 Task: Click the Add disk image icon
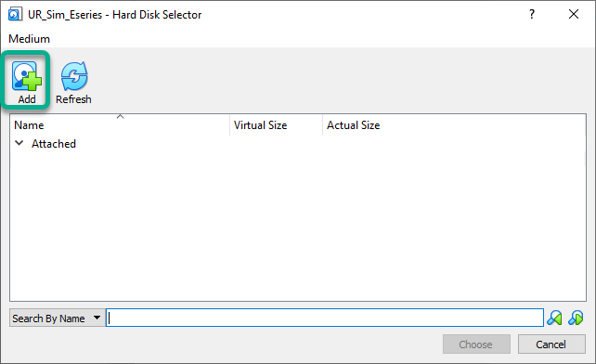pos(27,76)
